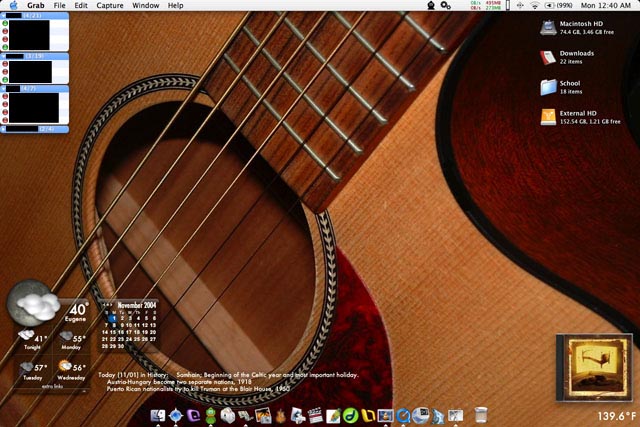This screenshot has height=427, width=640.
Task: Click the first red status buddy in the (4/7) group
Action: click(5, 96)
